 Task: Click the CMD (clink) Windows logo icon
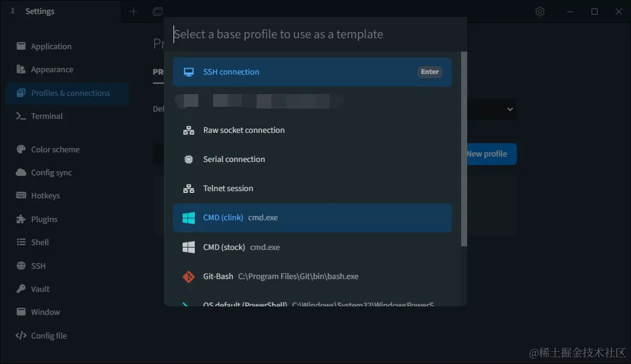tap(188, 218)
